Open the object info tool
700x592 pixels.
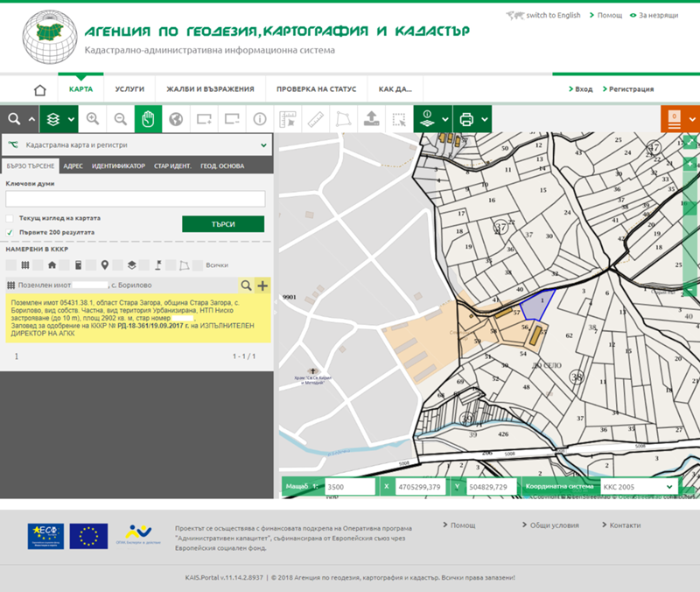click(260, 118)
